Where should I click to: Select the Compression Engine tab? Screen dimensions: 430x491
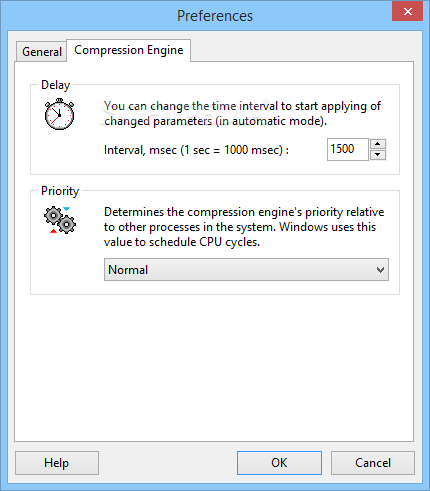click(x=128, y=50)
